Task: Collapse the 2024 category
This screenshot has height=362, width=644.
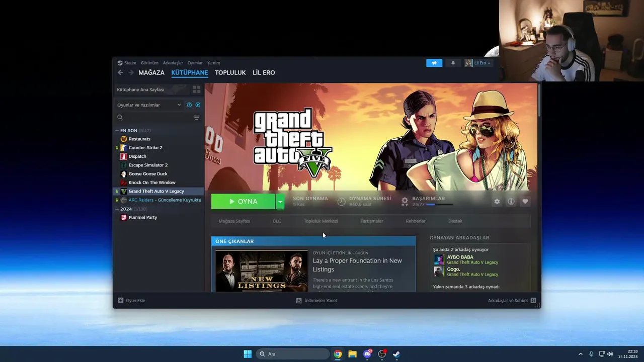Action: tap(117, 209)
